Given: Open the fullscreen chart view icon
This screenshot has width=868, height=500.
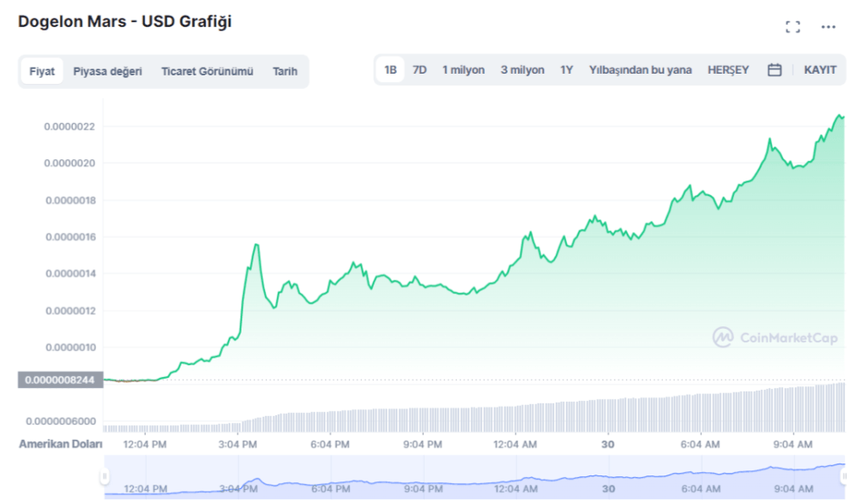Looking at the screenshot, I should click(793, 26).
